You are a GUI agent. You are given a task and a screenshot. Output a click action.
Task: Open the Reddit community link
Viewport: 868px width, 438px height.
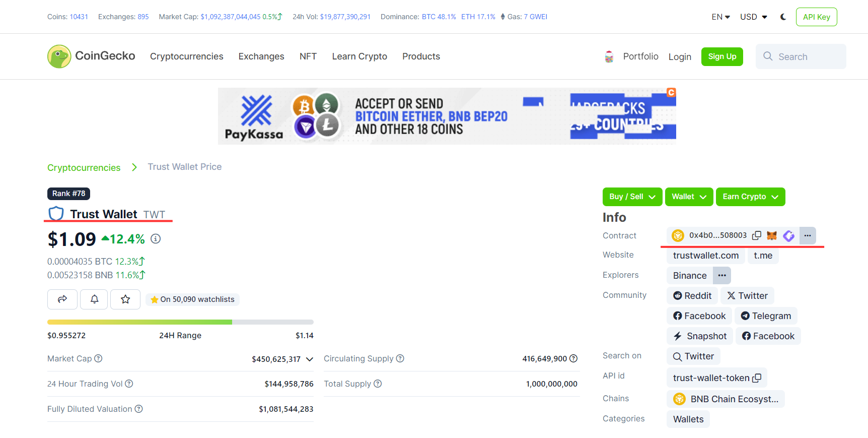[692, 296]
